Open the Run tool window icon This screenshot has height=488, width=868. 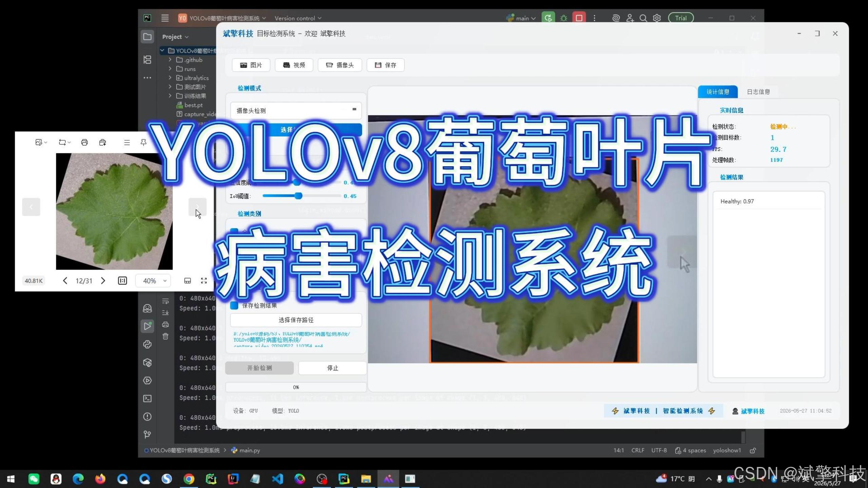[x=147, y=326]
